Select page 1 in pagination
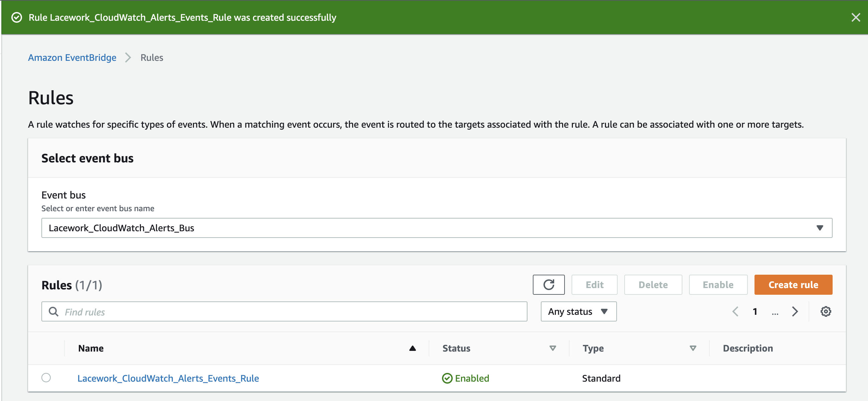 pos(755,312)
